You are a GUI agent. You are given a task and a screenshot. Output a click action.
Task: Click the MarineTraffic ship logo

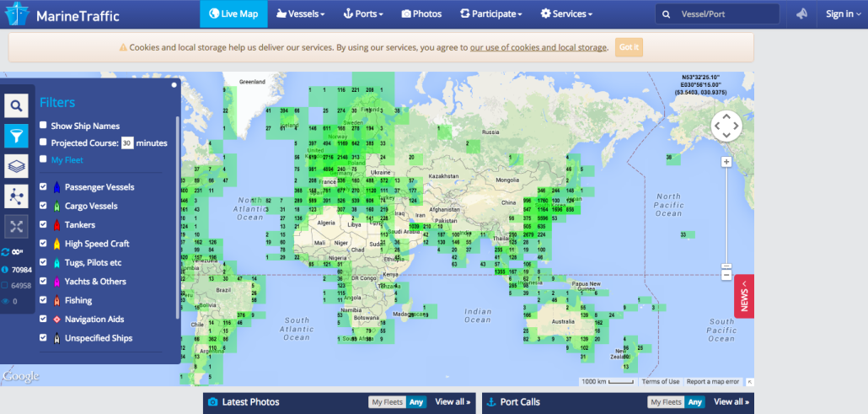17,13
